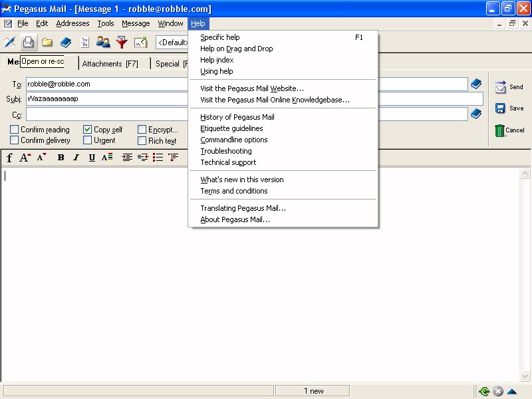The height and width of the screenshot is (399, 532).
Task: Decrease paragraph indent
Action: (x=143, y=158)
